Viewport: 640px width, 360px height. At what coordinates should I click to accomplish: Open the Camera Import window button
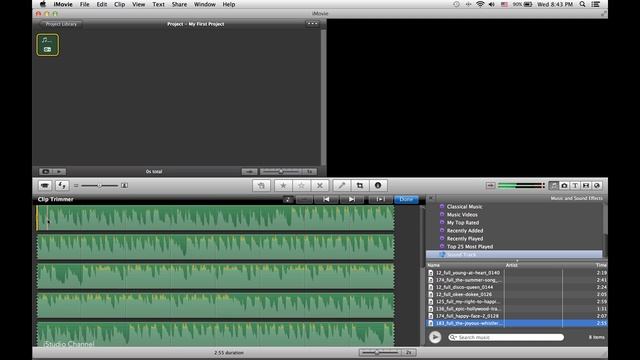click(45, 185)
